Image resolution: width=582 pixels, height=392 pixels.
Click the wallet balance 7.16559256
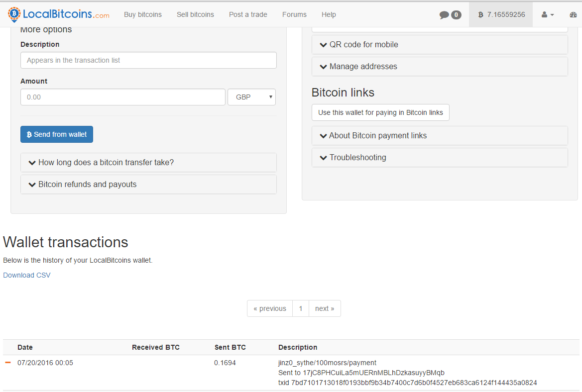click(x=501, y=14)
